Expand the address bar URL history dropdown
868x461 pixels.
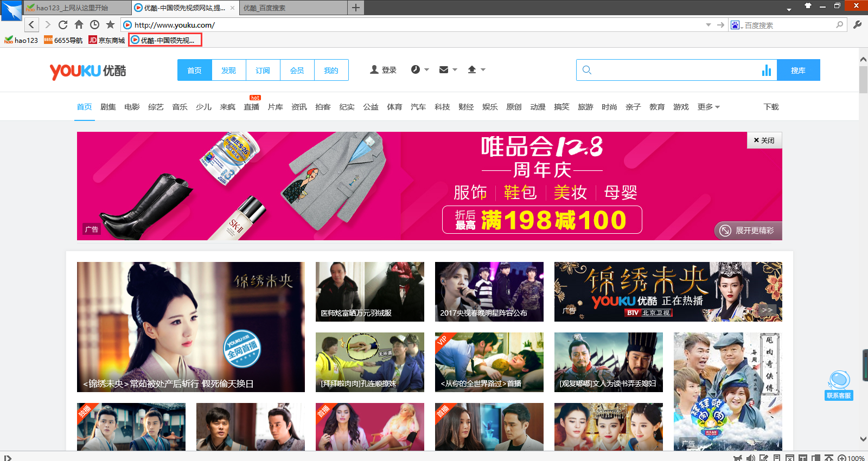(708, 25)
